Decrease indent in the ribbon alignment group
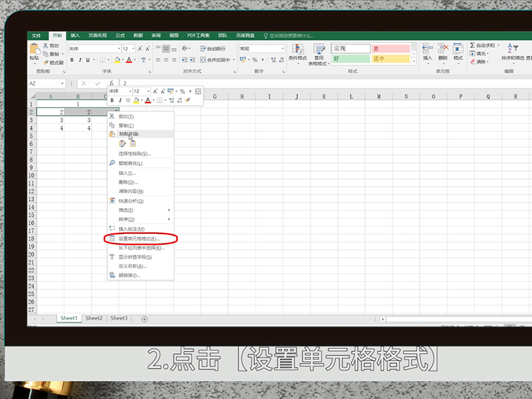Viewport: 532px width, 399px height. 185,60
